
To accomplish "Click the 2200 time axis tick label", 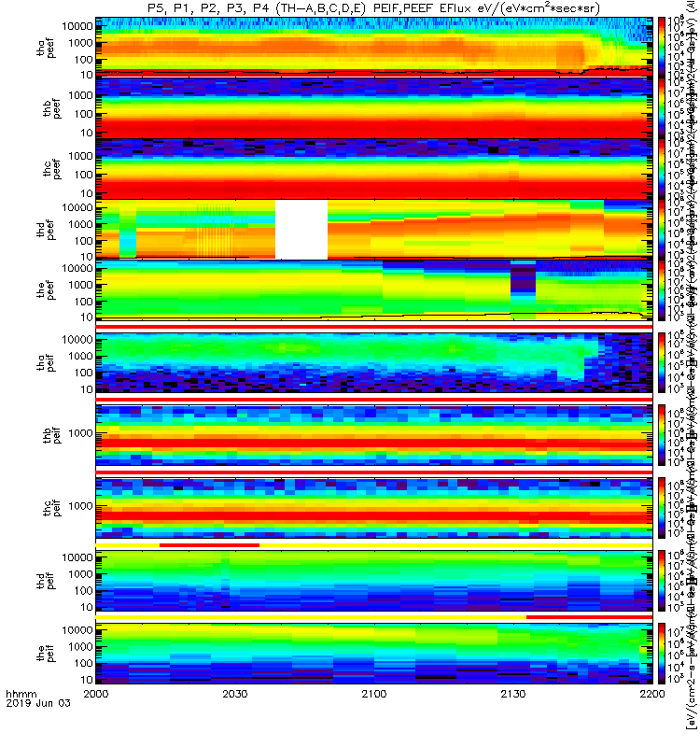I will [651, 694].
